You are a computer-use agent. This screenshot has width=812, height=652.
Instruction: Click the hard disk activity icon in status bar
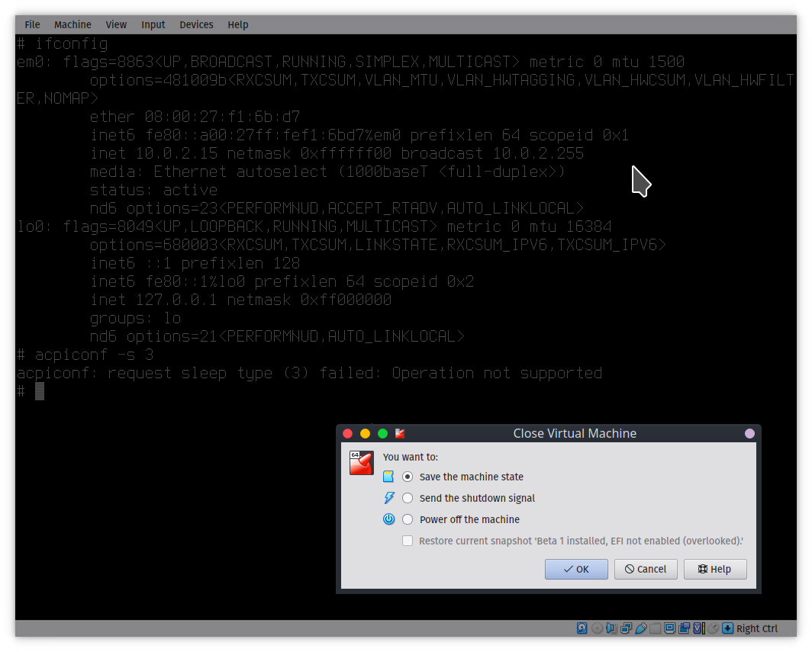[x=582, y=628]
